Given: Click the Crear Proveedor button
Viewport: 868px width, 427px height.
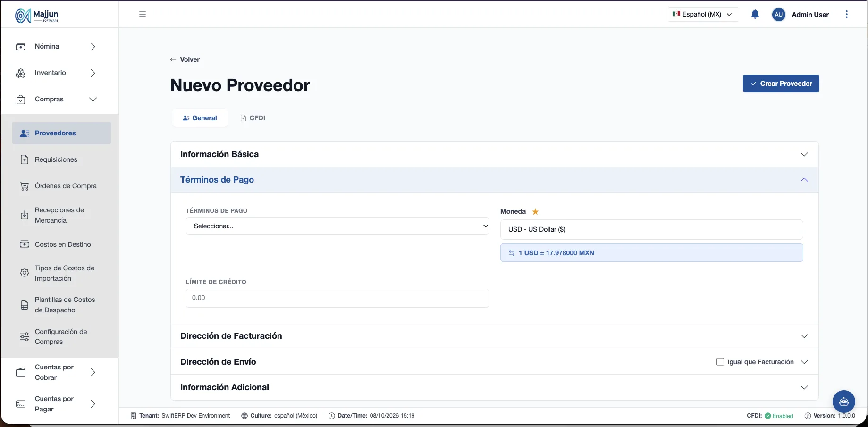Looking at the screenshot, I should click(781, 84).
